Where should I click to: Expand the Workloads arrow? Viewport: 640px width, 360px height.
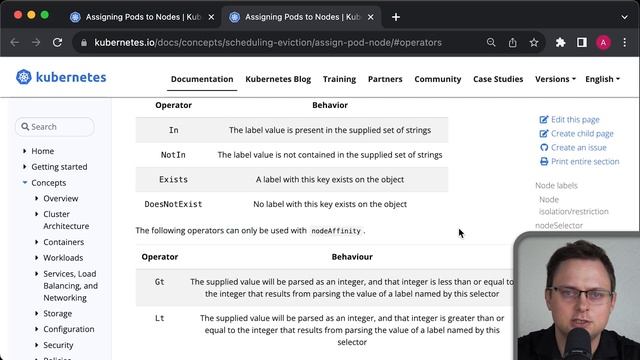point(37,258)
